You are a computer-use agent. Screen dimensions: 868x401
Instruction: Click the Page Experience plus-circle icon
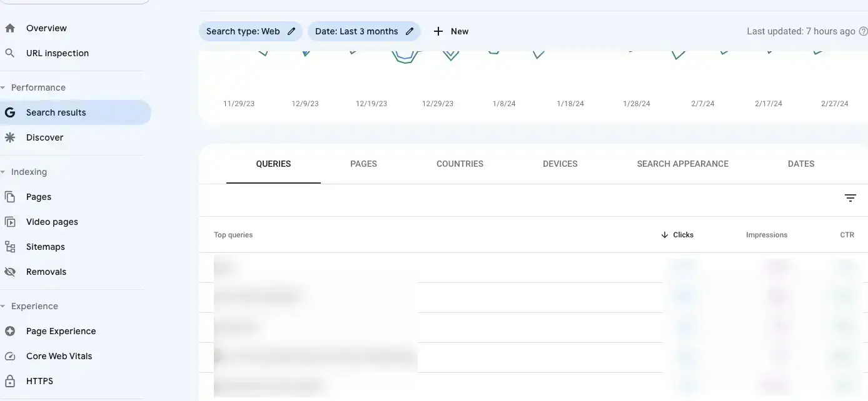tap(10, 331)
